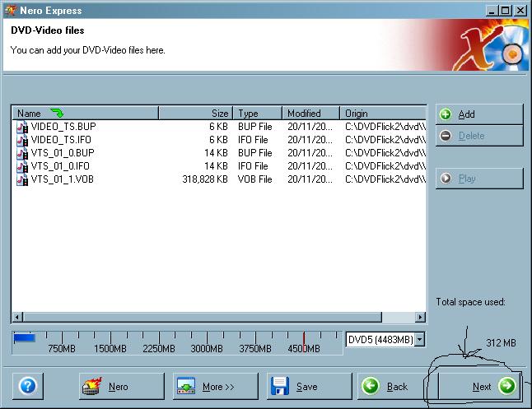The image size is (532, 409).
Task: Open help with the blue question mark
Action: pyautogui.click(x=28, y=386)
